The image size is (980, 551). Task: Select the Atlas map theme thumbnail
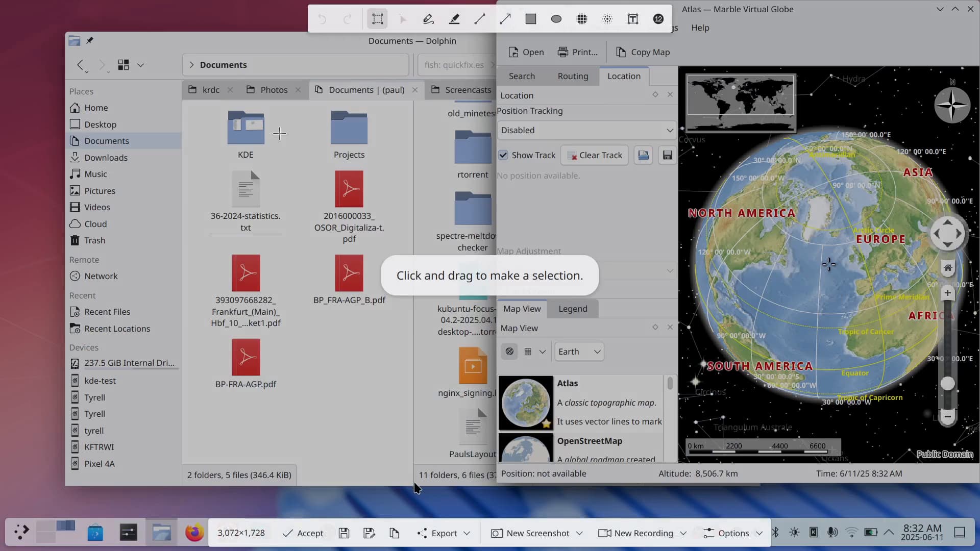(526, 403)
